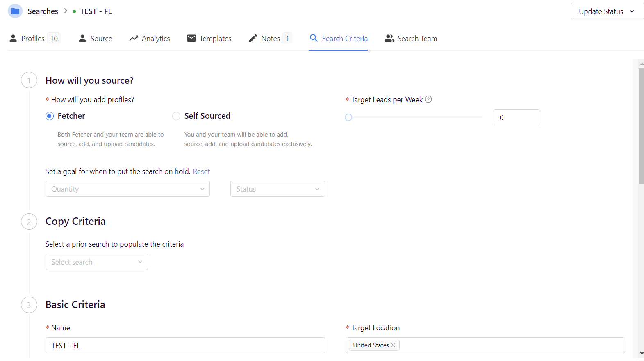644x361 pixels.
Task: Open the Quantity goal dropdown
Action: pyautogui.click(x=127, y=189)
